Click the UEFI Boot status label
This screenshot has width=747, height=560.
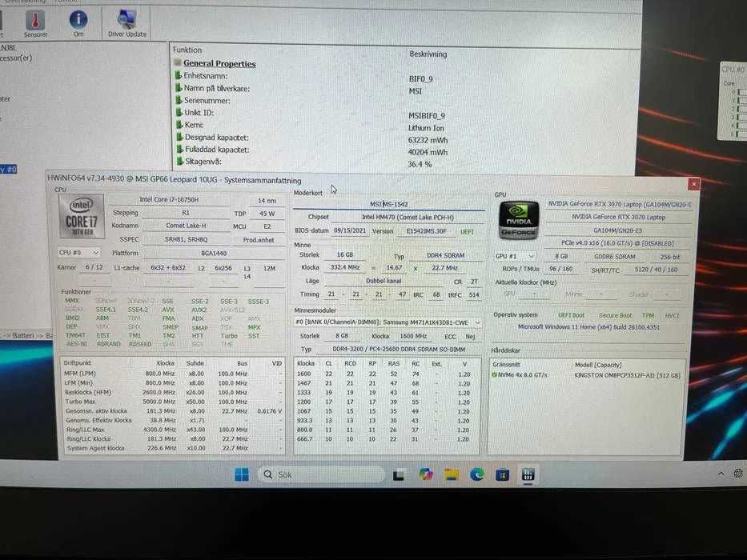tap(571, 315)
